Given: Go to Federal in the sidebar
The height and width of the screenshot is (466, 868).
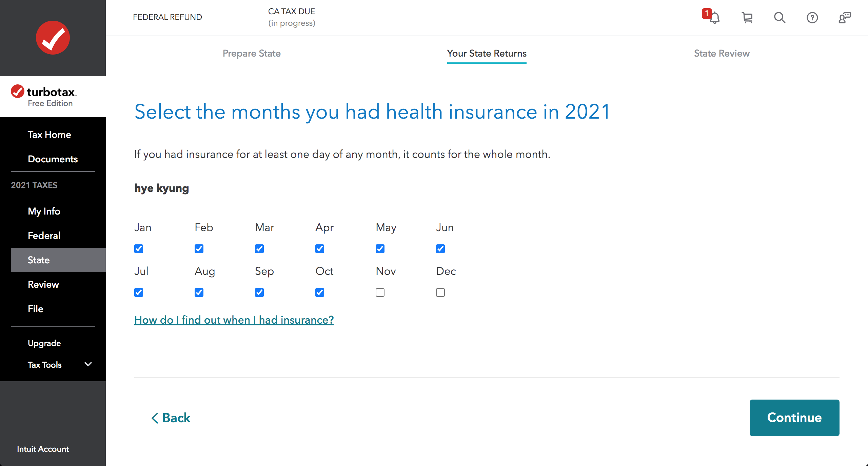Looking at the screenshot, I should (x=44, y=236).
